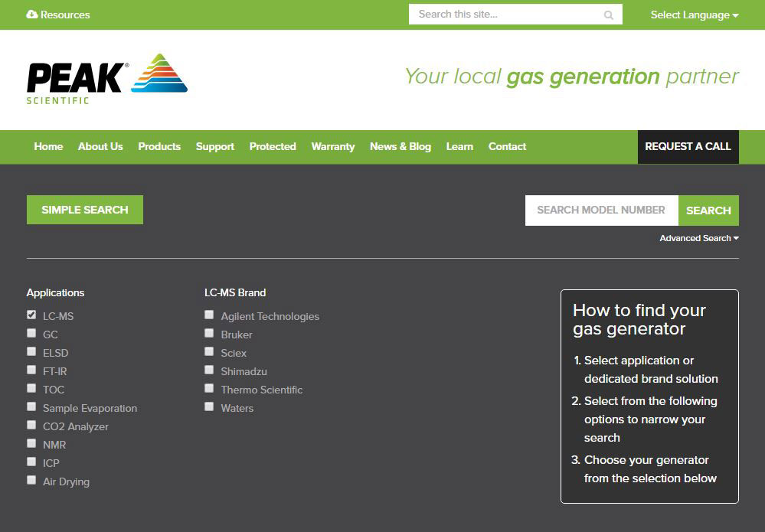Check the Thermo Scientific brand checkbox

pyautogui.click(x=209, y=388)
